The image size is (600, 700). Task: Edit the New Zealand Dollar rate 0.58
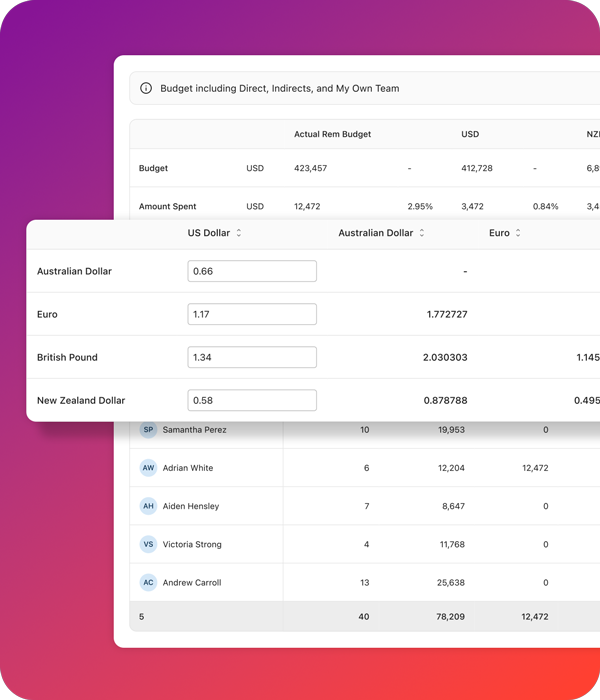252,400
